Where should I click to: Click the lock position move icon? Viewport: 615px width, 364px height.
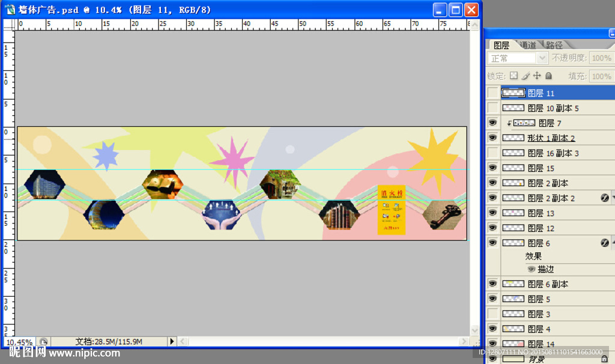coord(537,76)
